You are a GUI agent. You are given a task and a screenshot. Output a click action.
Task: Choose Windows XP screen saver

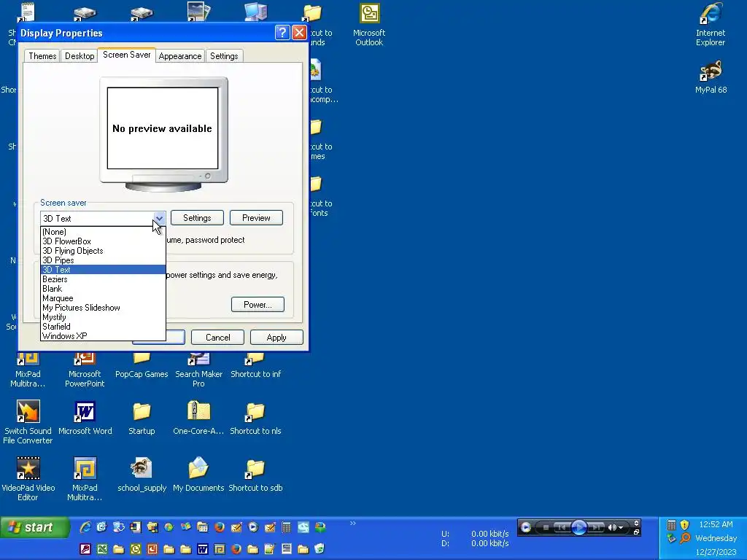point(103,336)
